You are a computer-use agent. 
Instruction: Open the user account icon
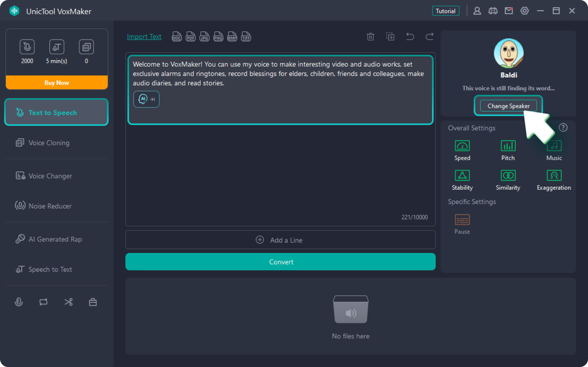tap(477, 11)
